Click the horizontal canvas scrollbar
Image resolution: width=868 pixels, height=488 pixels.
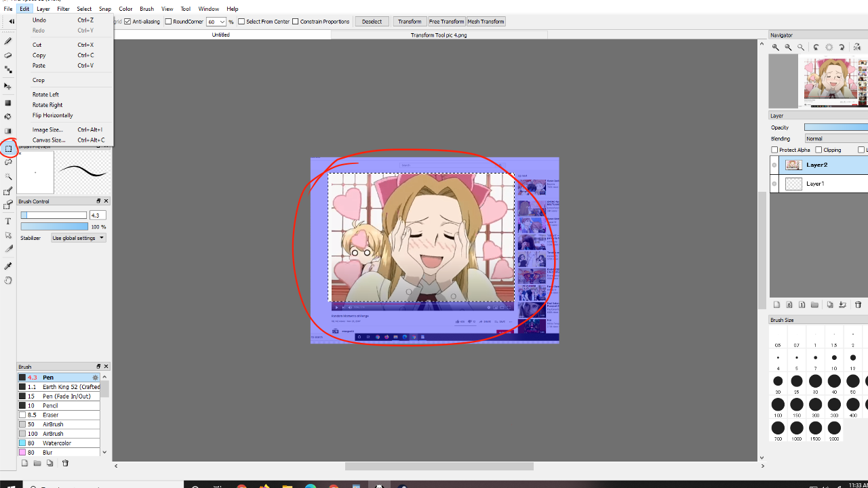pos(439,466)
